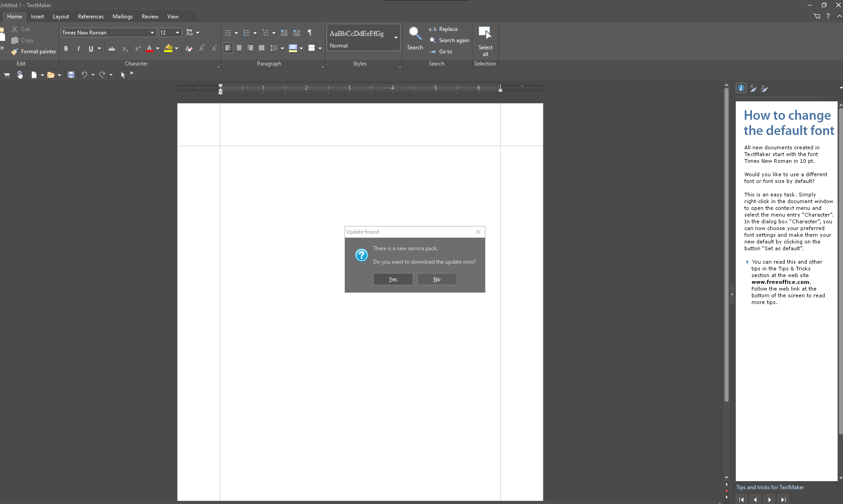
Task: Click the Undo arrow icon
Action: 84,75
